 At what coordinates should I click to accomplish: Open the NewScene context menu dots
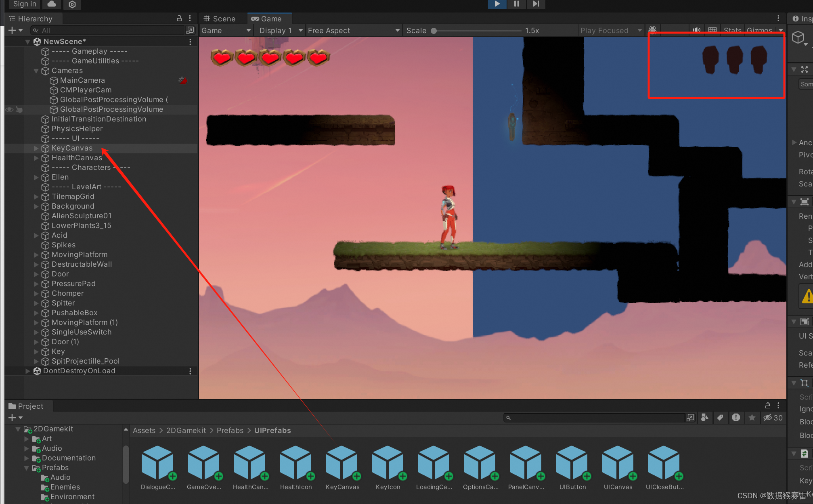tap(190, 42)
